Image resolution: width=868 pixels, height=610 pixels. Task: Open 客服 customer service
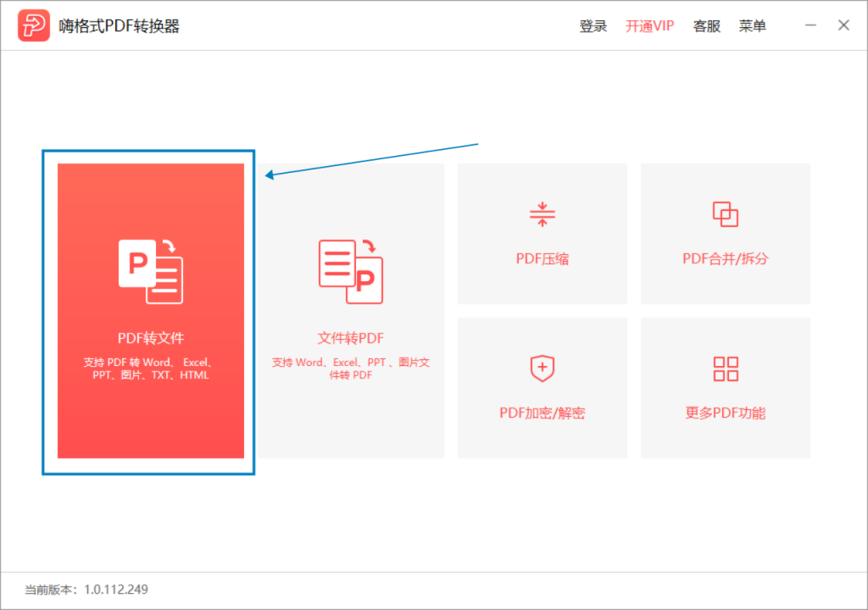707,26
